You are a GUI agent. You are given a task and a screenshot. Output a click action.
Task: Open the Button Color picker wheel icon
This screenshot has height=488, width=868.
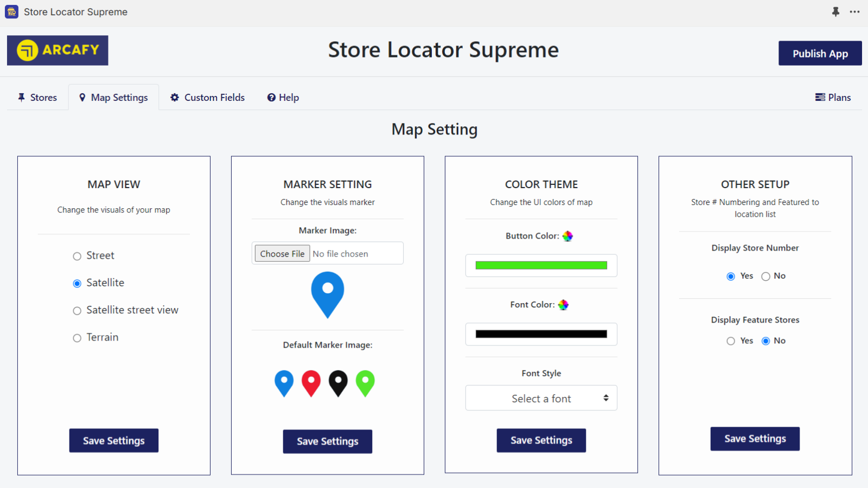(567, 236)
